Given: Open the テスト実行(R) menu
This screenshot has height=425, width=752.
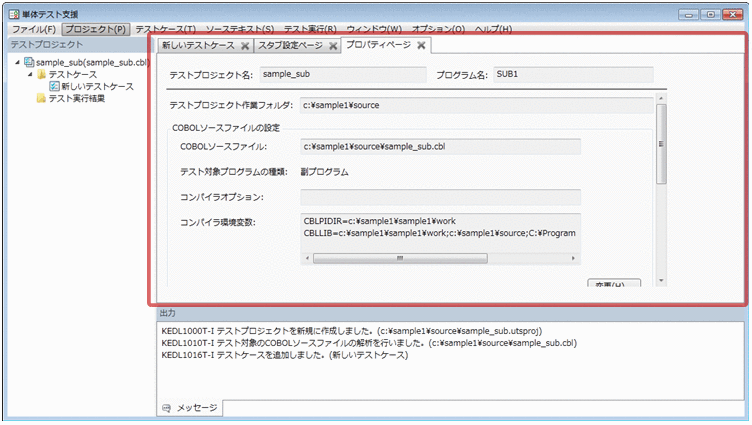Looking at the screenshot, I should pos(310,29).
